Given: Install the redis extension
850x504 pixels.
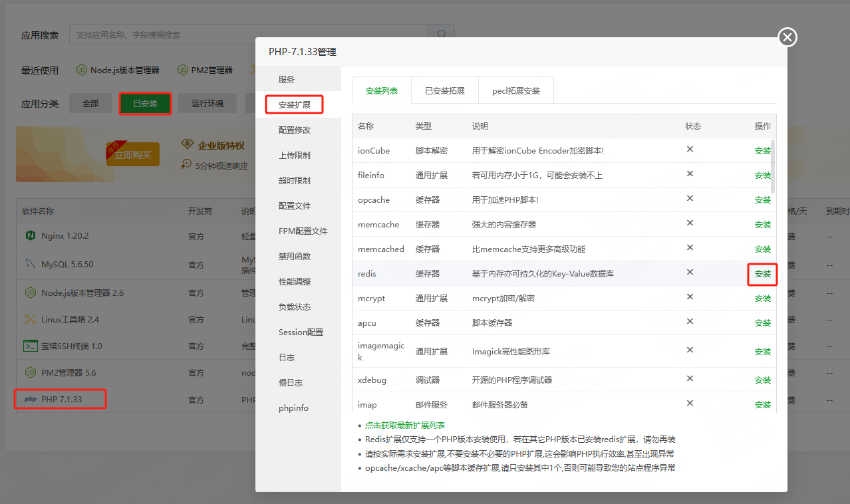Looking at the screenshot, I should tap(762, 274).
